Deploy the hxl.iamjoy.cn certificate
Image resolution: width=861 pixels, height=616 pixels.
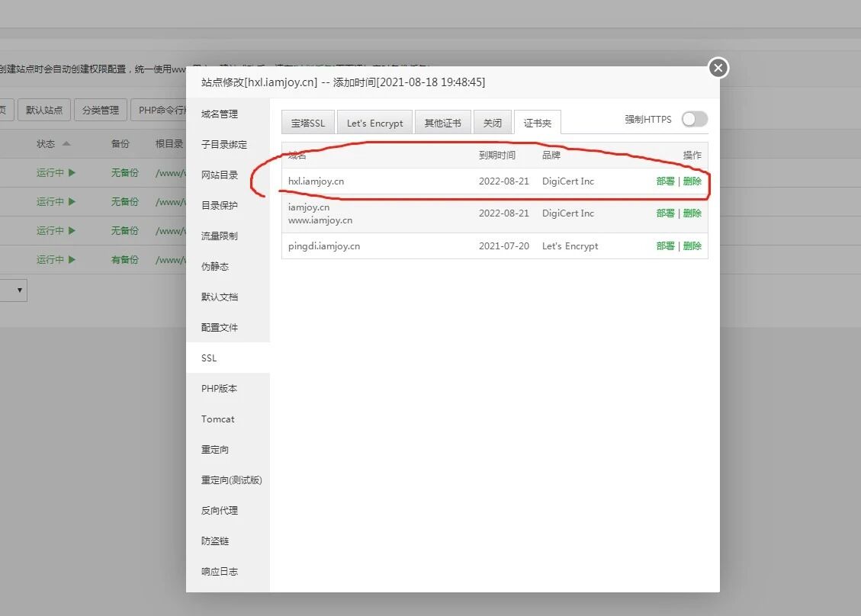(x=665, y=181)
